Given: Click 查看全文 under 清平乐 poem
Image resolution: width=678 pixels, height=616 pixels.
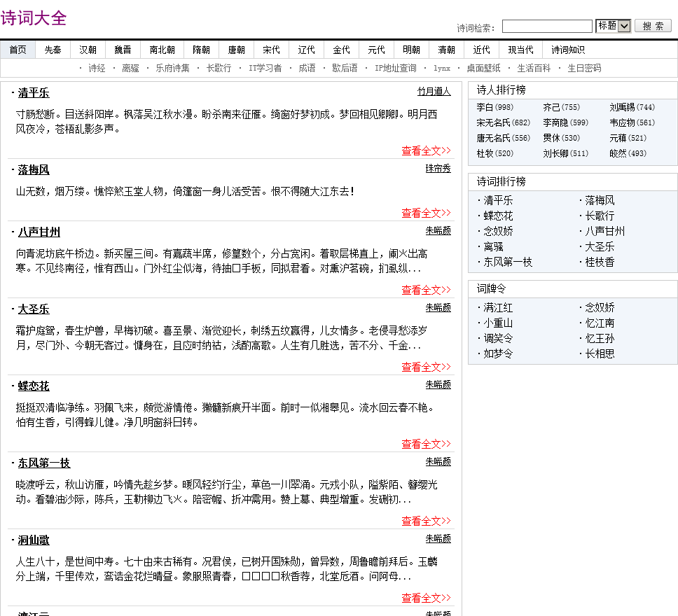Looking at the screenshot, I should pyautogui.click(x=426, y=150).
